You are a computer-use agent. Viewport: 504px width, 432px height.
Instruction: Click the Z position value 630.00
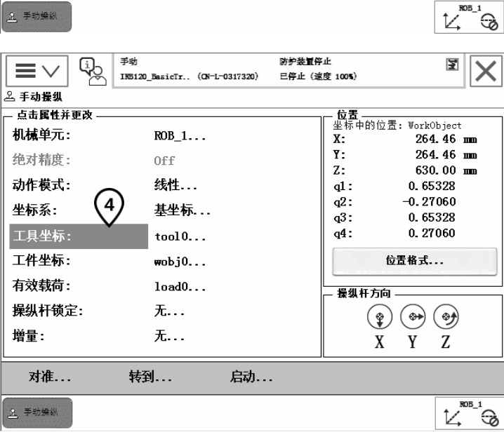435,170
